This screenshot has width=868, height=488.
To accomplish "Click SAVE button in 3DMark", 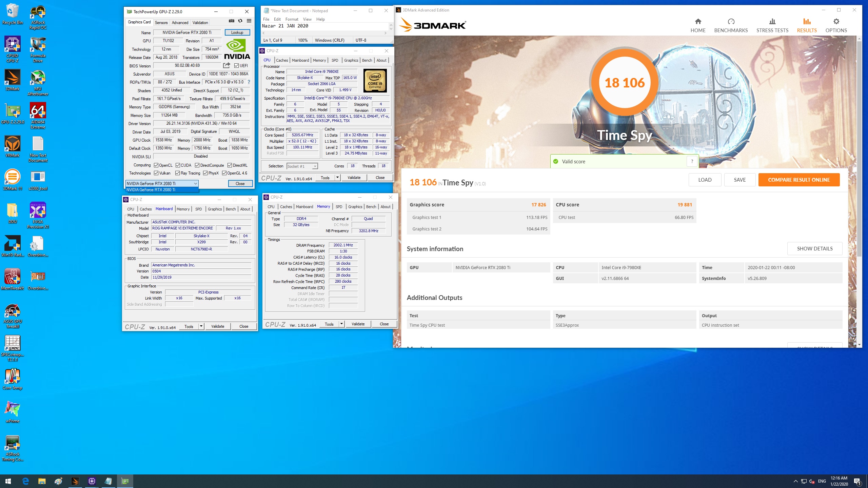I will 739,180.
